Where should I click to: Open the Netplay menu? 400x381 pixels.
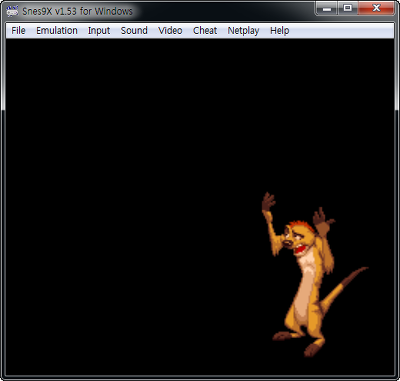click(243, 31)
